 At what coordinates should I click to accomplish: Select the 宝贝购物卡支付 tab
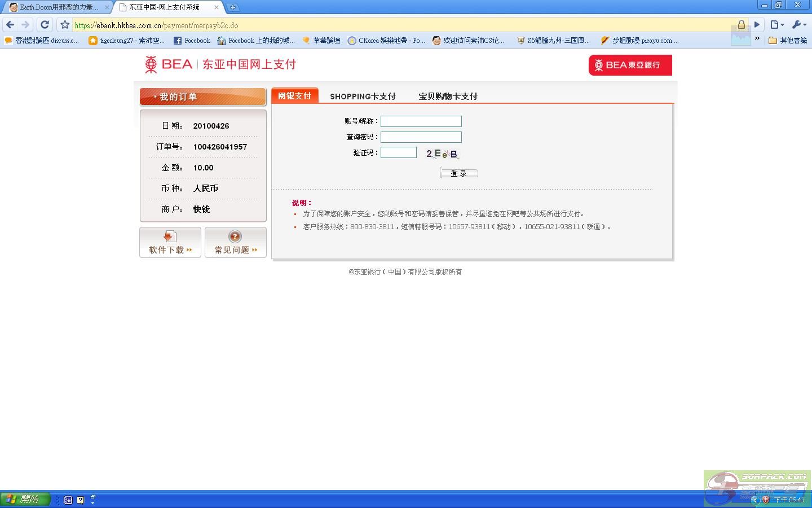tap(448, 97)
